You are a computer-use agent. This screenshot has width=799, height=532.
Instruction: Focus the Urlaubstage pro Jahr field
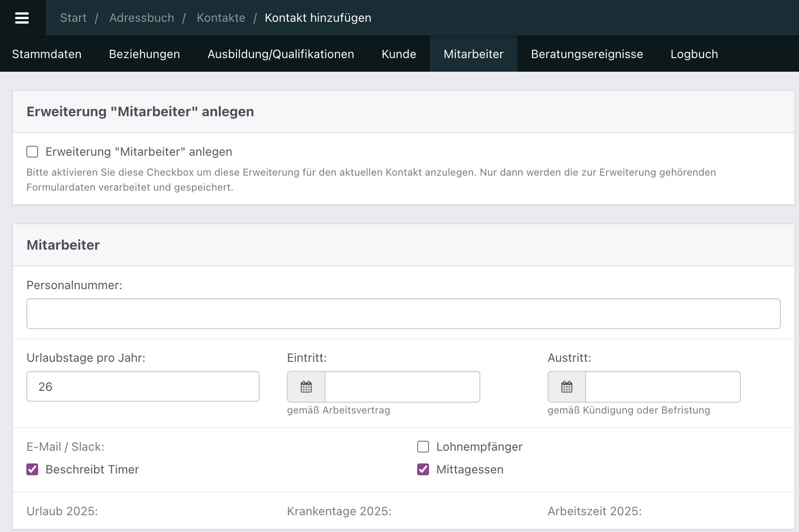click(x=143, y=386)
